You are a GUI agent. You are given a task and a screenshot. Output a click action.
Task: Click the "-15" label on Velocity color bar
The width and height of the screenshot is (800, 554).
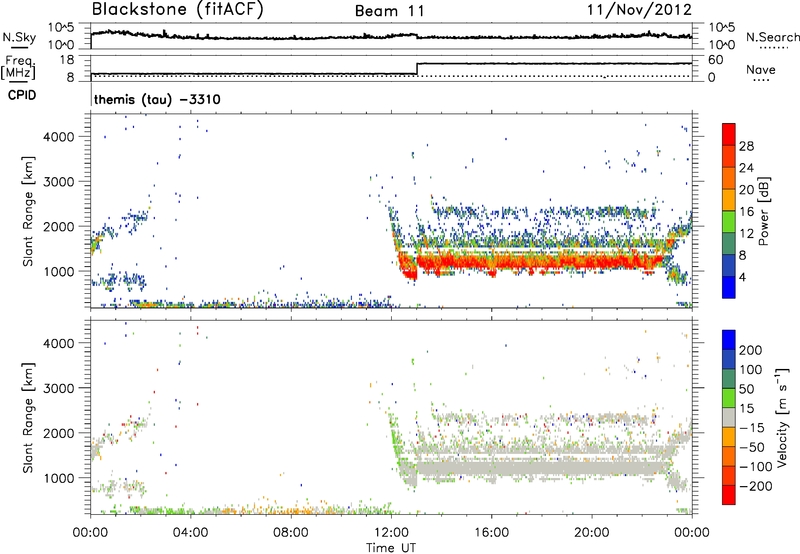752,428
